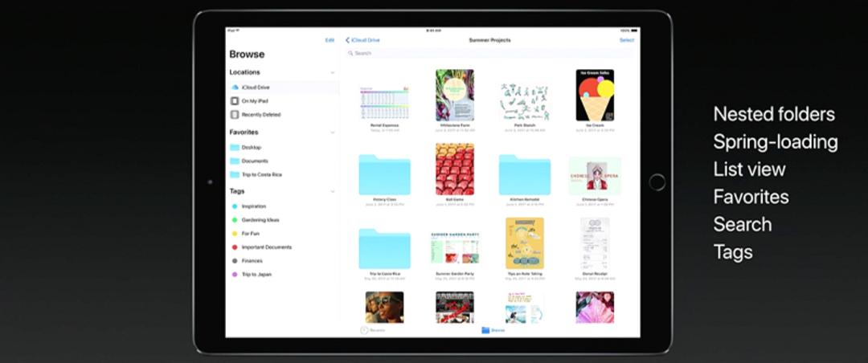Click the battery indicator in status bar
The height and width of the screenshot is (363, 868).
pyautogui.click(x=634, y=31)
